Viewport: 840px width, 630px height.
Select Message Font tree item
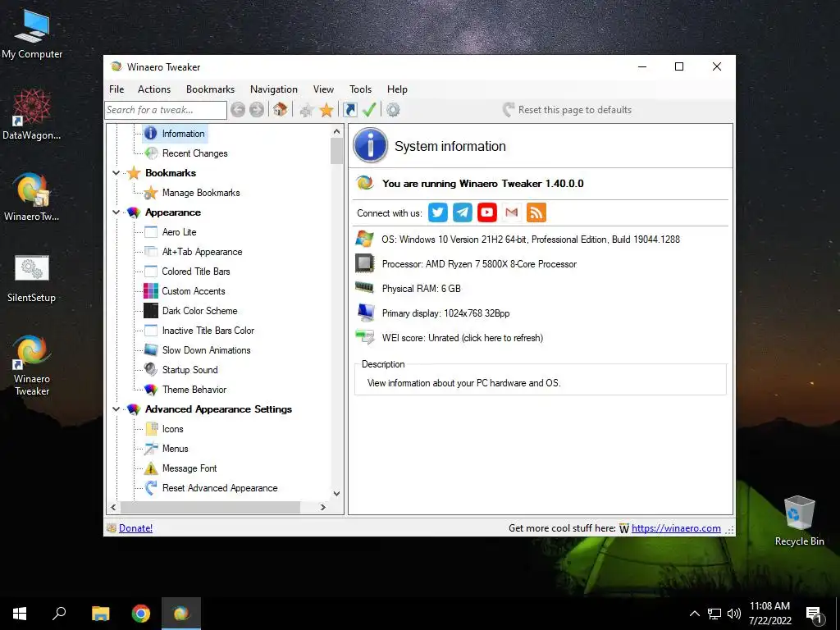pos(189,468)
